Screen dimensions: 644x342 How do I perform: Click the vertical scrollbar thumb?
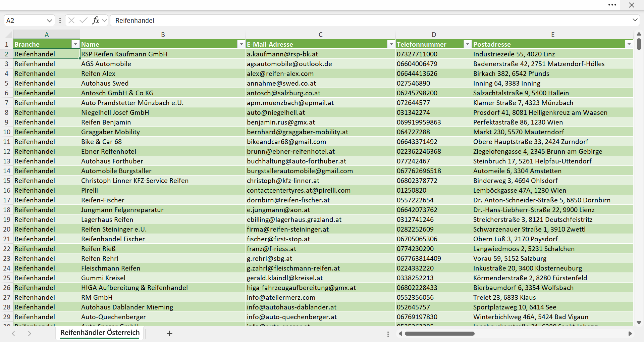click(x=639, y=44)
